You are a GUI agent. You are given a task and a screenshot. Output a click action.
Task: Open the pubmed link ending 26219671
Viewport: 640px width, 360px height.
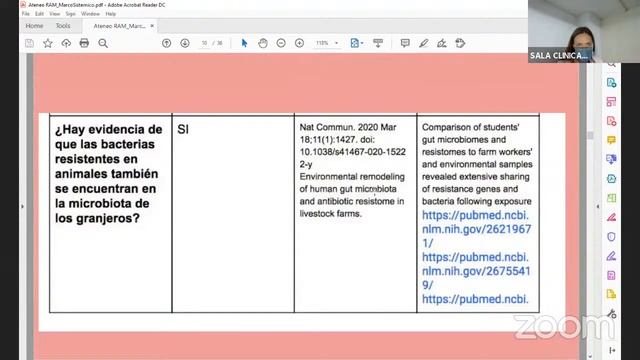(476, 229)
